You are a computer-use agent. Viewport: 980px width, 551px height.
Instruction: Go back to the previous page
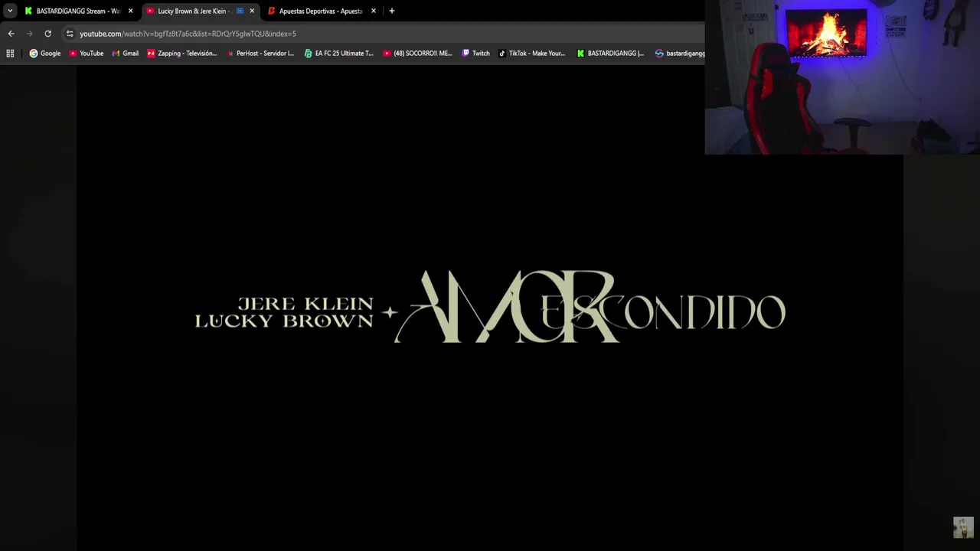[x=11, y=34]
